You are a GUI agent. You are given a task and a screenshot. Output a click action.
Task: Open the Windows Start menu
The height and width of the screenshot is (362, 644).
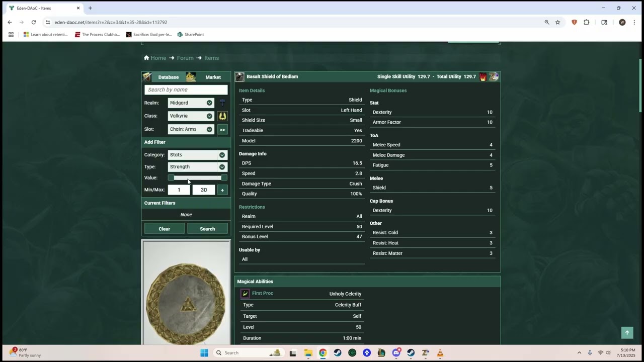tap(204, 353)
